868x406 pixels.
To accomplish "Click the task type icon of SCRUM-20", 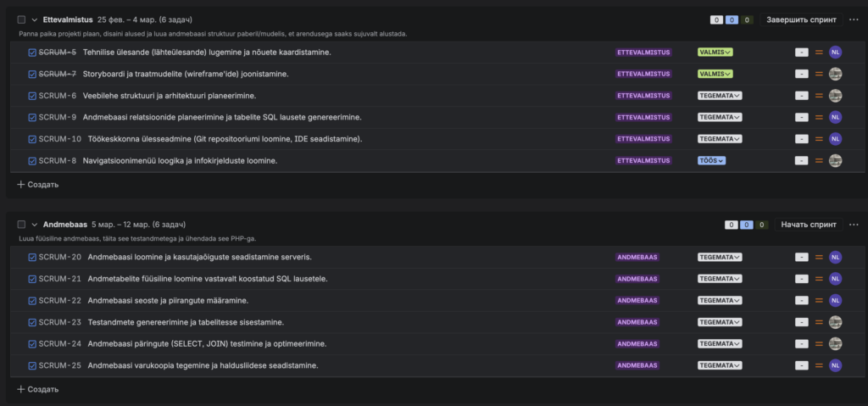I will [32, 257].
